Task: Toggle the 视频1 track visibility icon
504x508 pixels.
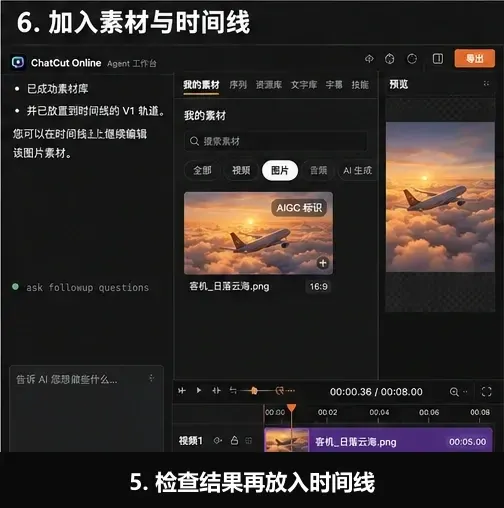Action: coord(218,441)
